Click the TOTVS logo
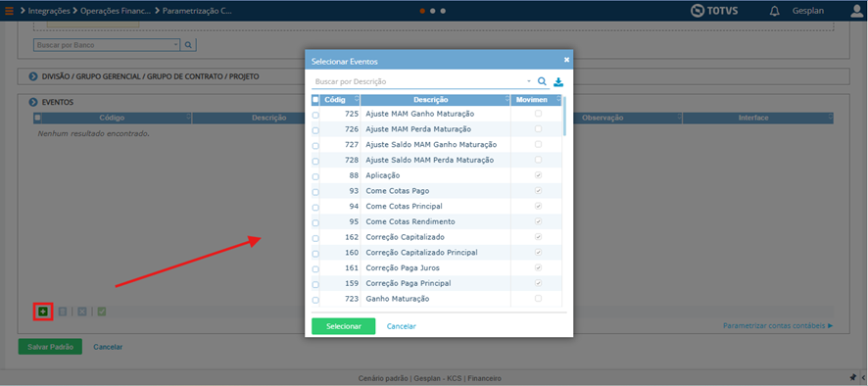The image size is (868, 386). coord(714,11)
